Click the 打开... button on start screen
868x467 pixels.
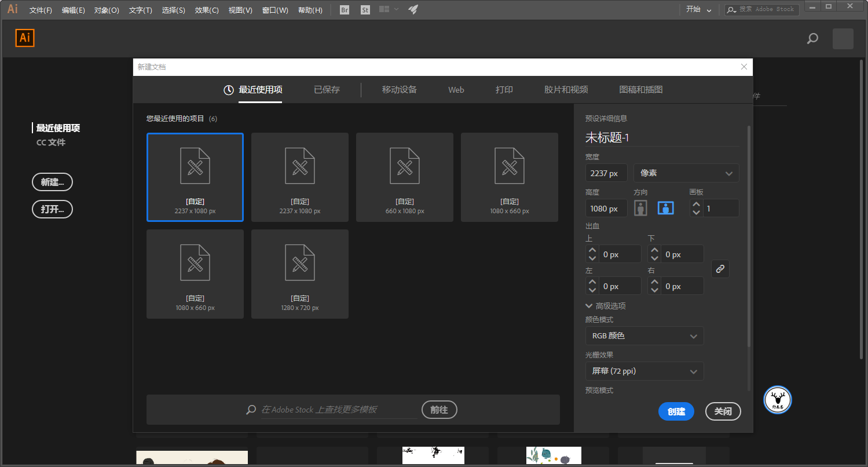52,209
